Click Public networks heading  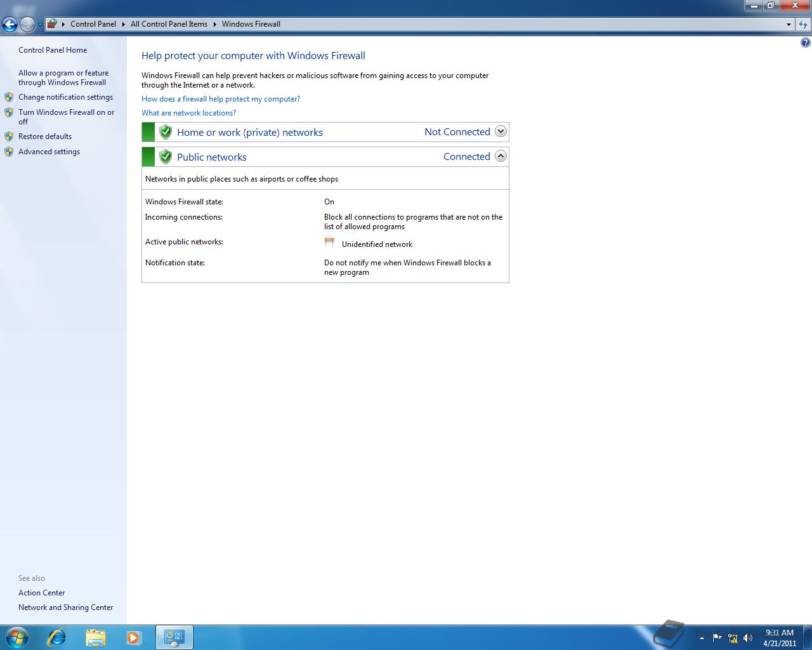pyautogui.click(x=212, y=157)
